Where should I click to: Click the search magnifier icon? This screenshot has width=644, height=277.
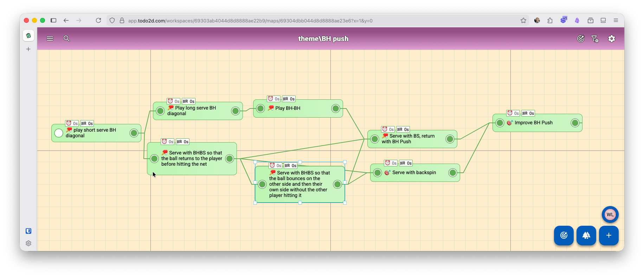[66, 39]
